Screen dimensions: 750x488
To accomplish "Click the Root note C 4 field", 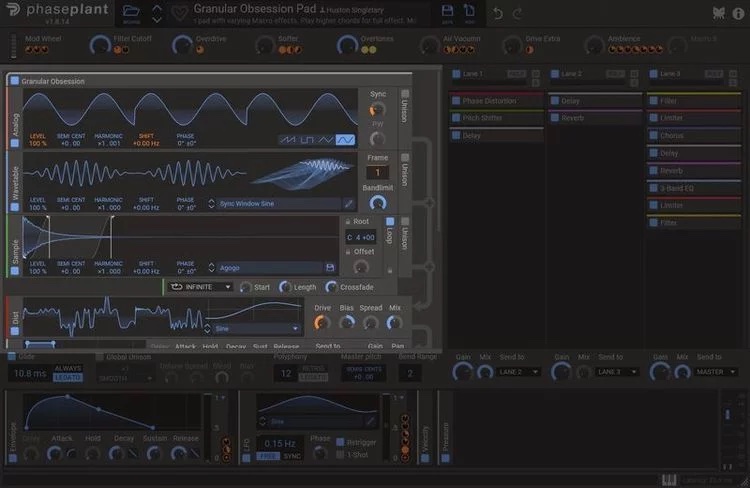I will click(x=361, y=237).
